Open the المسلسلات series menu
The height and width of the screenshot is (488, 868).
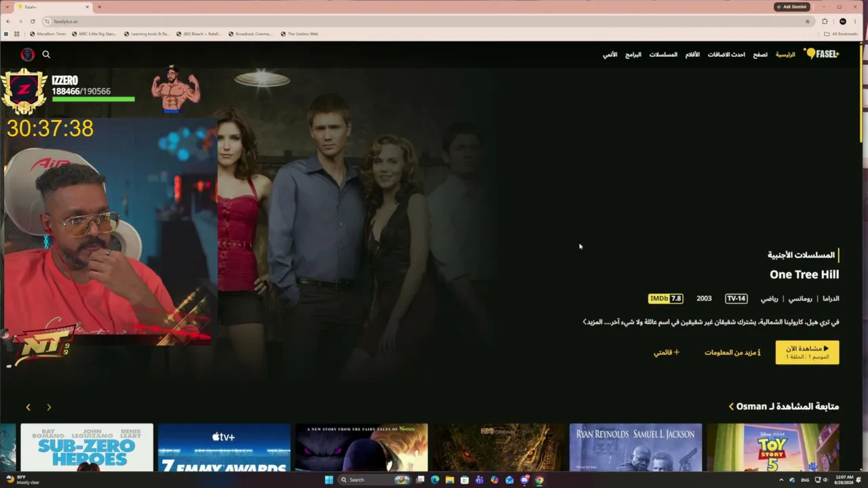click(x=663, y=54)
